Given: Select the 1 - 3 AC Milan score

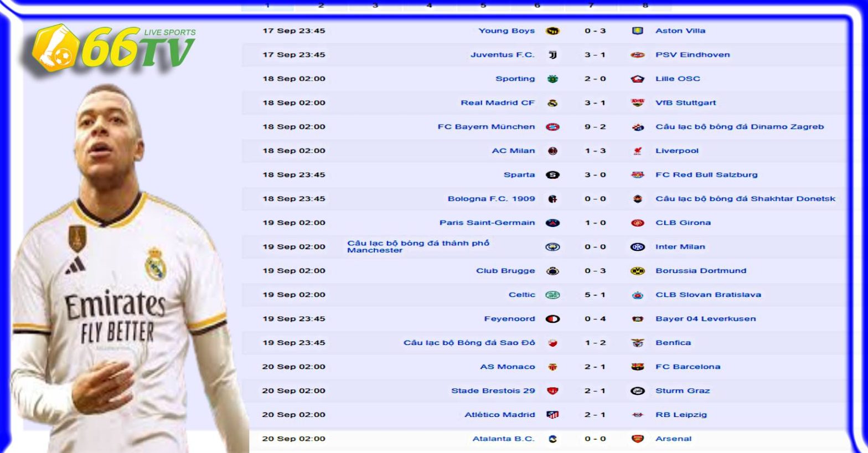Looking at the screenshot, I should click(595, 151).
